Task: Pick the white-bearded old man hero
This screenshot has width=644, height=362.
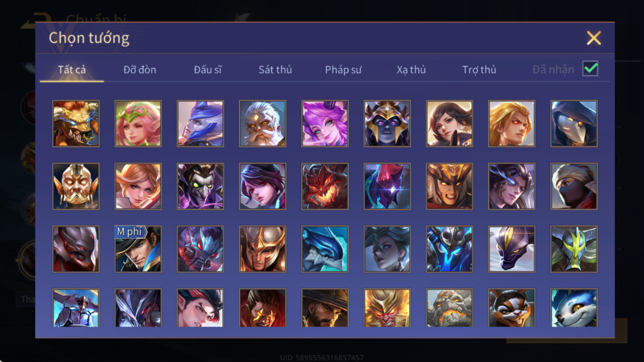Action: 263,124
